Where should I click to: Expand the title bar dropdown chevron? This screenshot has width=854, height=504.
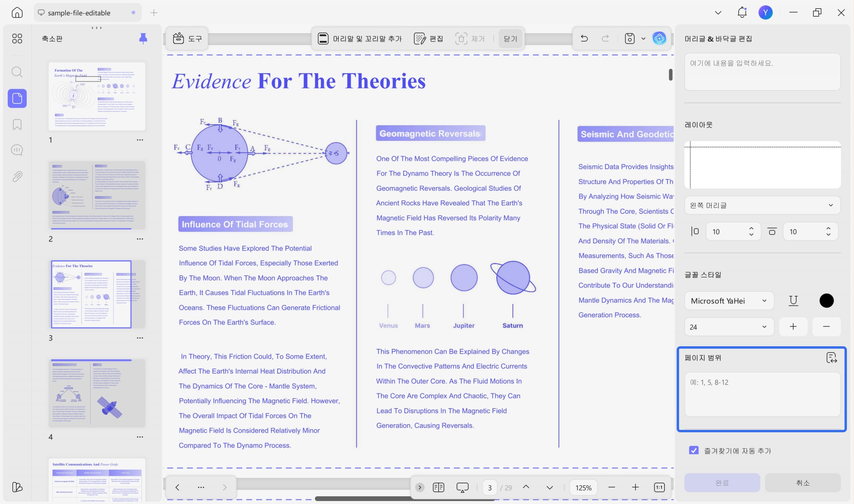click(718, 13)
